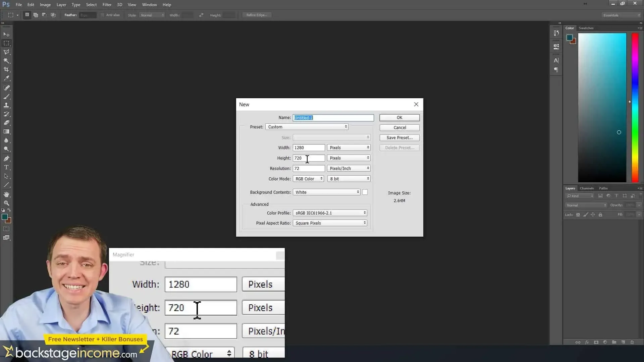Select the Pen tool

[x=6, y=159]
